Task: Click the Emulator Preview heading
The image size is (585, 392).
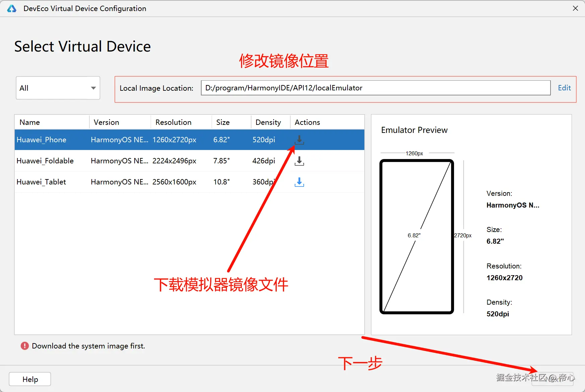Action: point(414,130)
